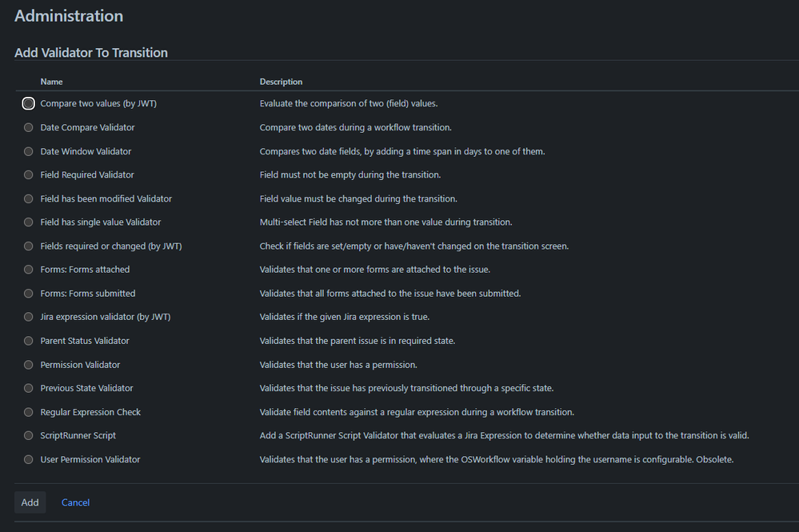Pick the Field Required Validator radio button
Screen dimensions: 799x532
coord(29,174)
